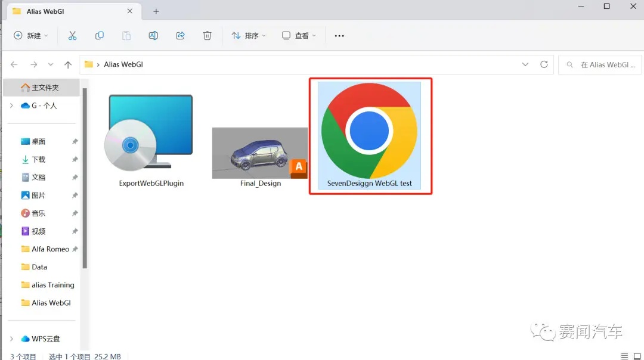This screenshot has width=644, height=360.
Task: Click the navigation pane scrollbar
Action: (85, 178)
